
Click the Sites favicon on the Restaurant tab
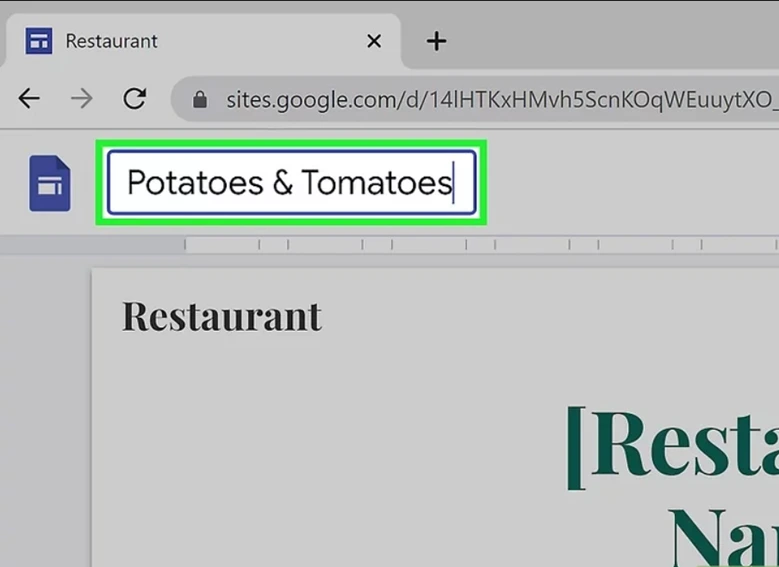click(x=39, y=41)
